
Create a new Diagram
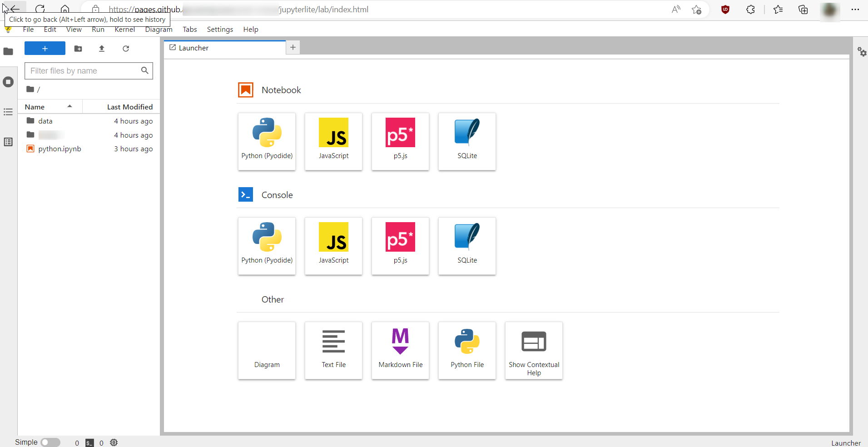click(x=267, y=350)
